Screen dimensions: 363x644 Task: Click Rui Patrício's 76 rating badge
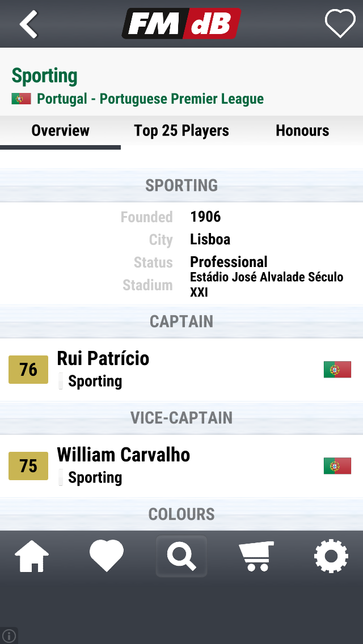(x=28, y=370)
